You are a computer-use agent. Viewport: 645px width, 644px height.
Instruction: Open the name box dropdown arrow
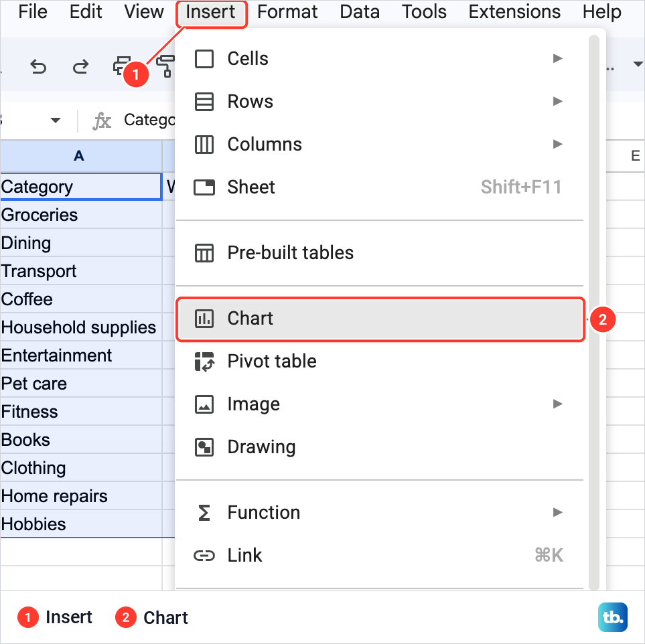55,120
